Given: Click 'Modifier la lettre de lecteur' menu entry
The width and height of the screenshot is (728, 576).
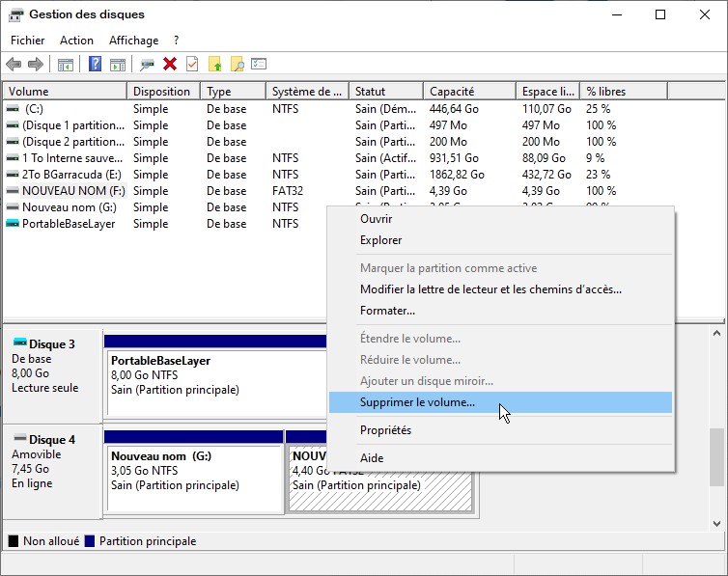Looking at the screenshot, I should coord(490,289).
